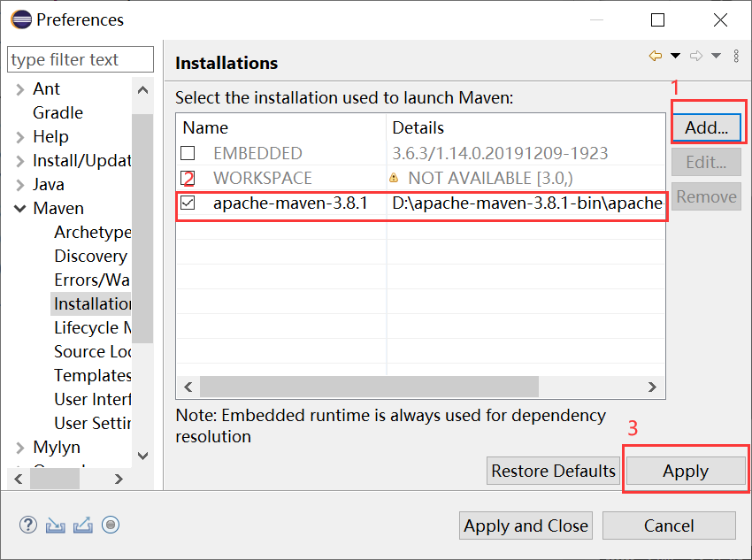Select the Gradle preferences page
The image size is (752, 560).
[x=58, y=113]
